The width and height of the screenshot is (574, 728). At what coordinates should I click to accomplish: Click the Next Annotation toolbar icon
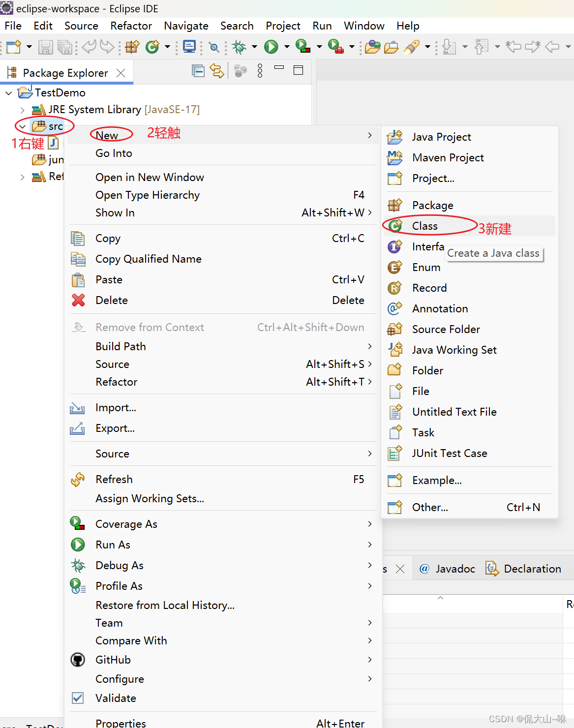click(x=449, y=47)
